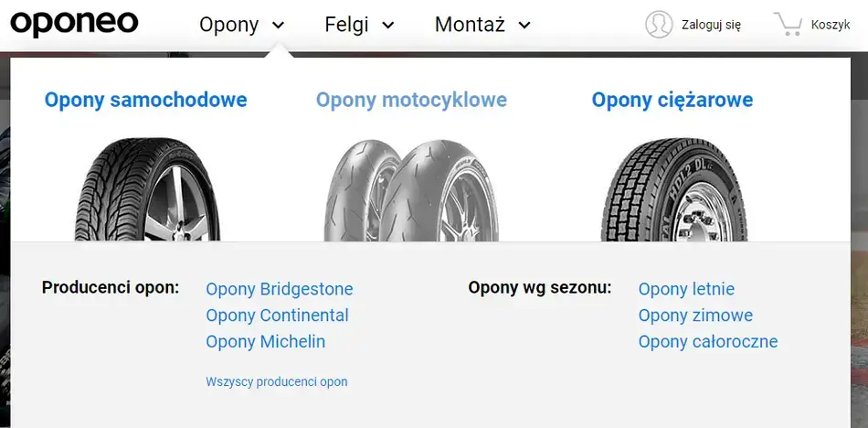Open the shopping cart icon
Screen dimensions: 868x428
788,25
